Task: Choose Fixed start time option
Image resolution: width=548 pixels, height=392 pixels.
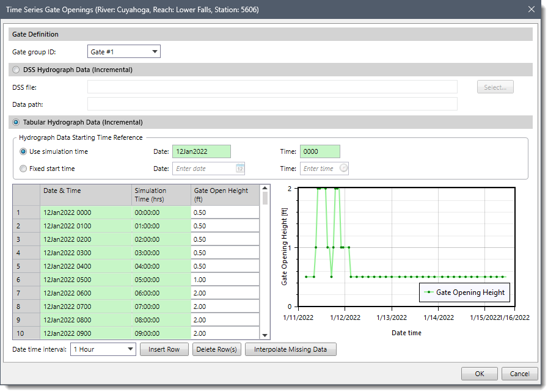Action: coord(23,169)
